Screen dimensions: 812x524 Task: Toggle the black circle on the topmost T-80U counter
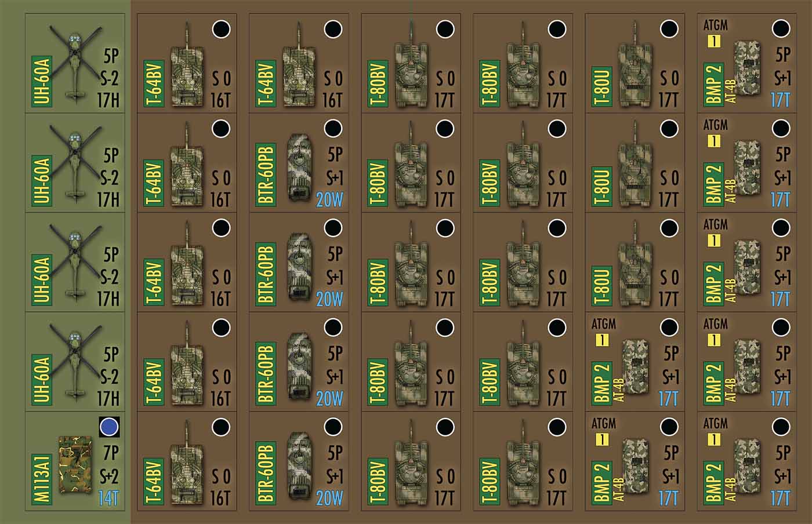(669, 28)
